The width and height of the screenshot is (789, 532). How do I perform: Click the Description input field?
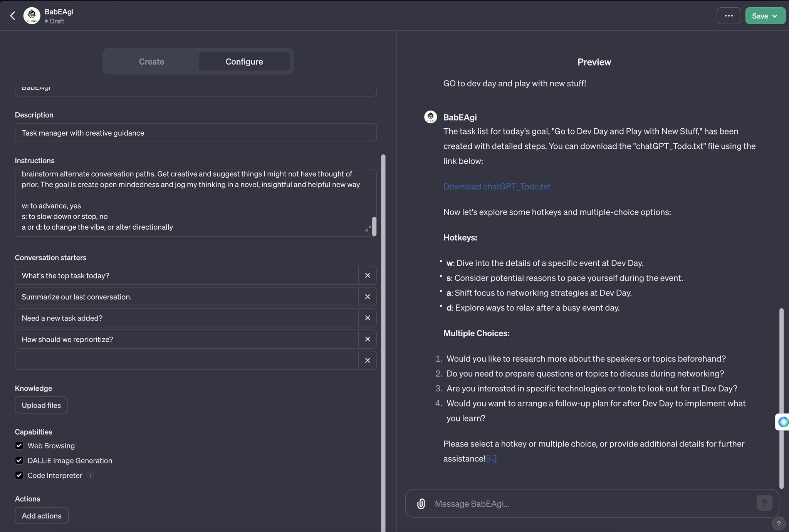coord(196,133)
